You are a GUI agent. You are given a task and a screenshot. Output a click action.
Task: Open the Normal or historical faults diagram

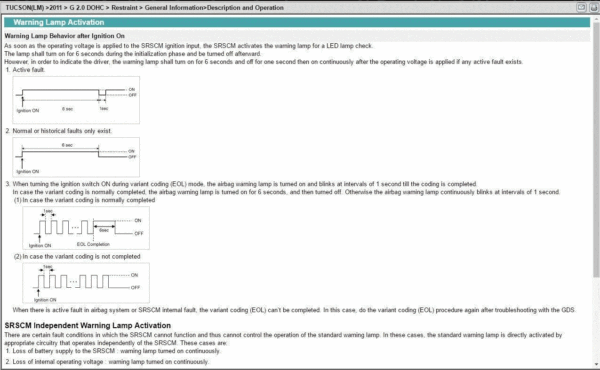coord(76,157)
